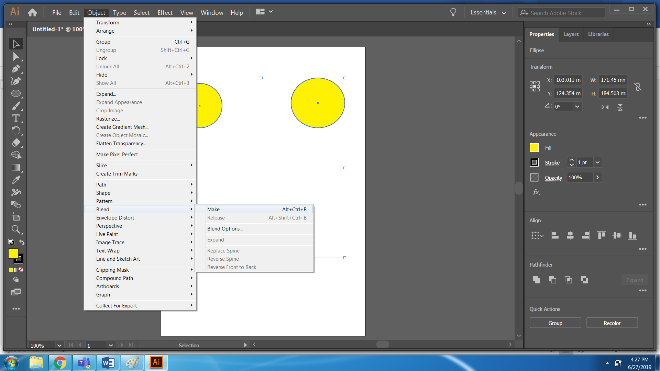Viewport: 660px width, 371px height.
Task: Open the Effect menu in menu bar
Action: [165, 13]
